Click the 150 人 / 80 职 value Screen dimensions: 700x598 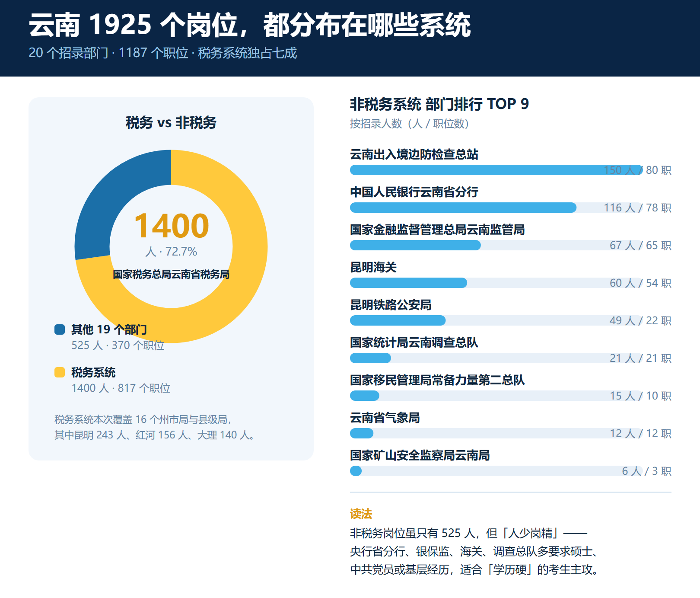(637, 170)
